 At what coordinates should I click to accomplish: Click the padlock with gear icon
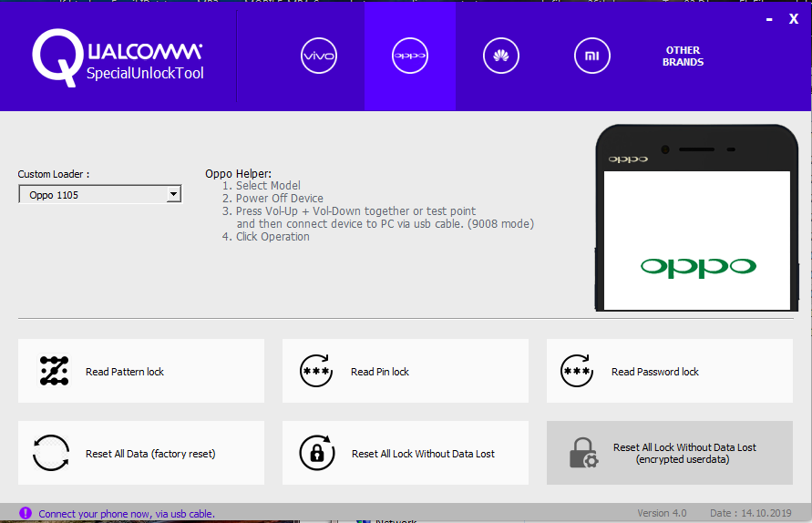(583, 453)
